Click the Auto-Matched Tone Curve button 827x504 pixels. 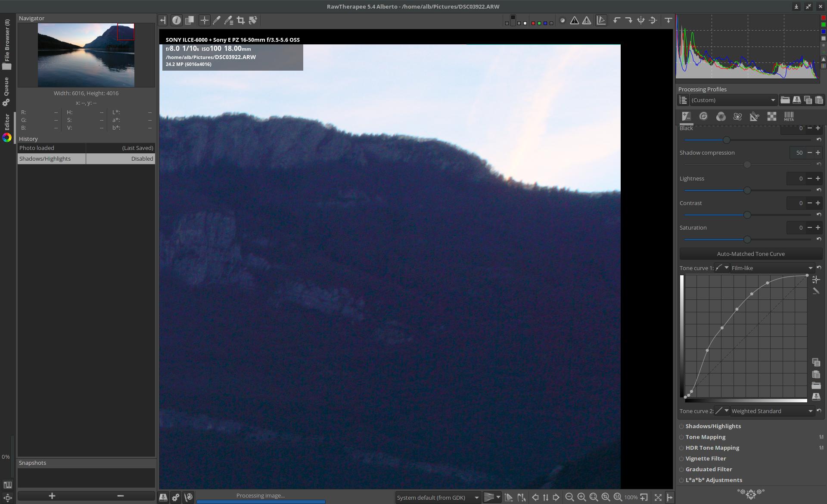point(751,254)
